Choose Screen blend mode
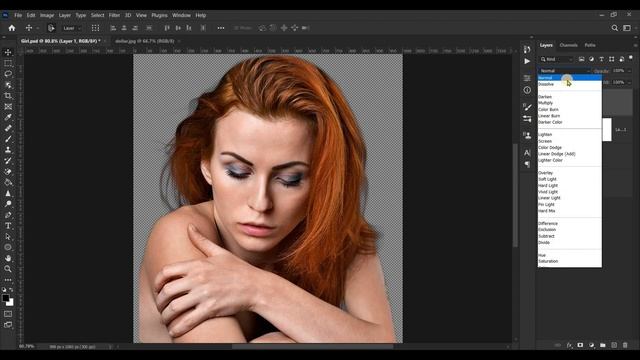 point(545,141)
